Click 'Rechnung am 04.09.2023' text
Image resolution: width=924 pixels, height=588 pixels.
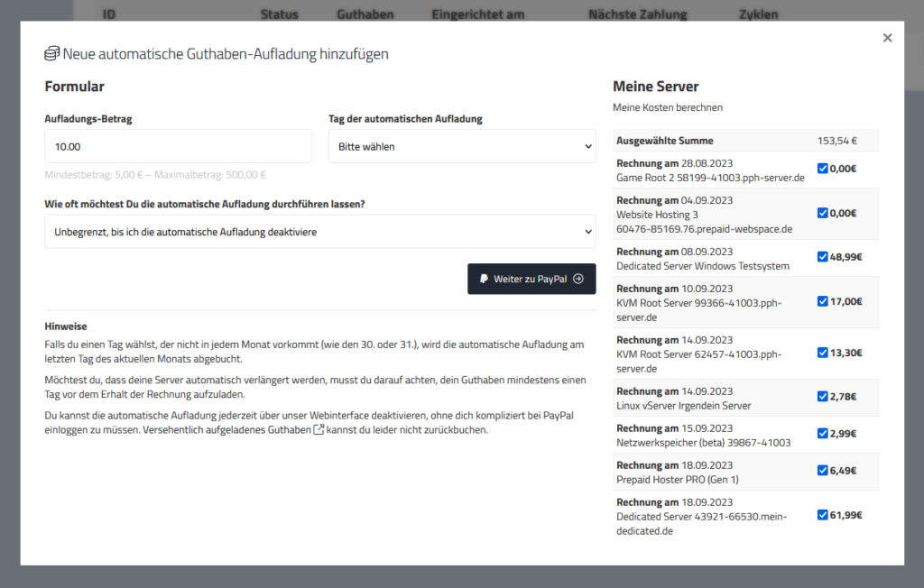675,200
